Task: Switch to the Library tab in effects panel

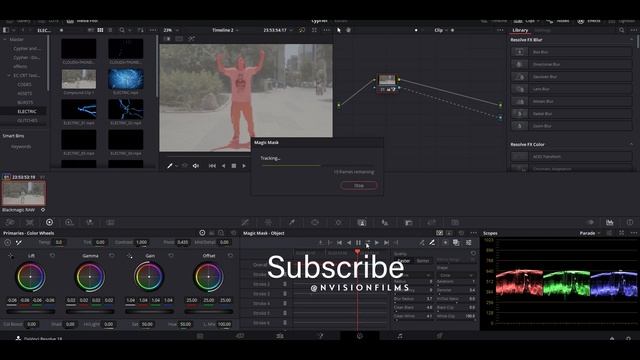Action: coord(520,30)
